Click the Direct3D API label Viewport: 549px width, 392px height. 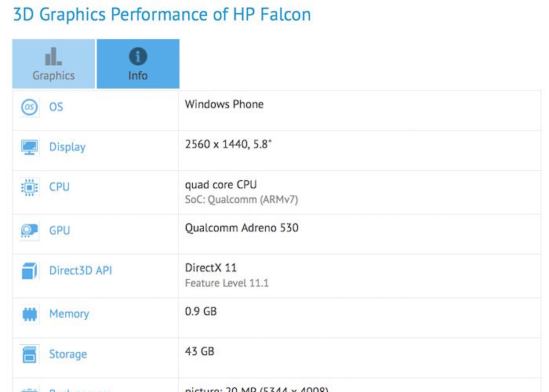click(80, 271)
